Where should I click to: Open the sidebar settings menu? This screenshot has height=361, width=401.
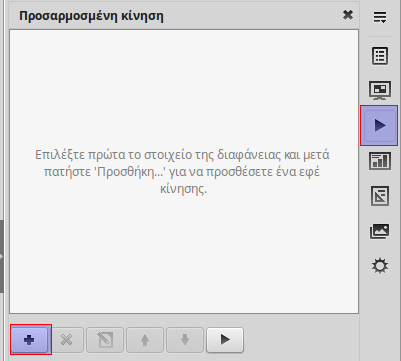(380, 17)
